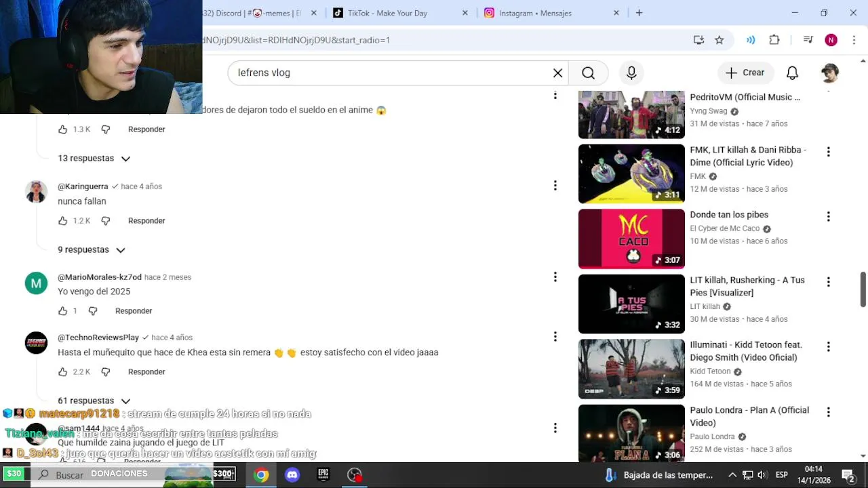
Task: Click the page vertical scrollbar thumb
Action: (863, 289)
